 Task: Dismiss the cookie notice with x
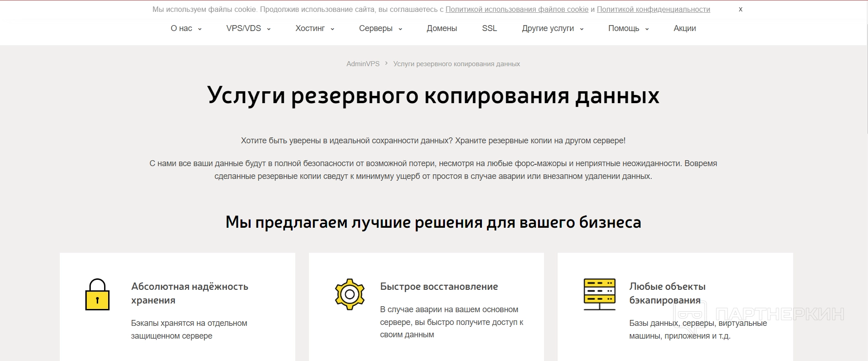click(740, 9)
